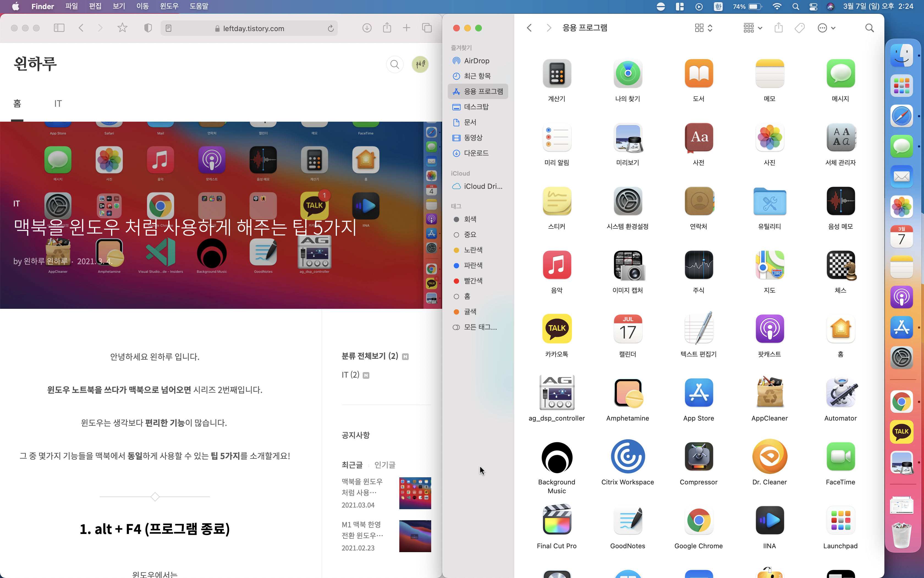This screenshot has height=578, width=924.
Task: Open the 스티커 app icon
Action: (557, 201)
